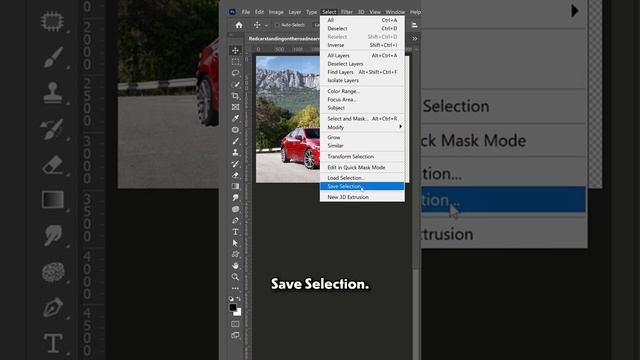This screenshot has height=360, width=640.
Task: Select the Pen tool
Action: [236, 220]
